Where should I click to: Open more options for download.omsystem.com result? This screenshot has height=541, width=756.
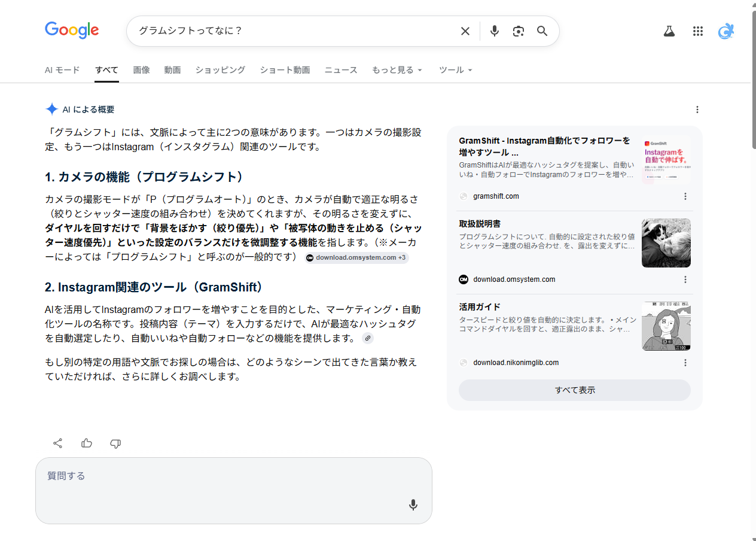(x=685, y=279)
